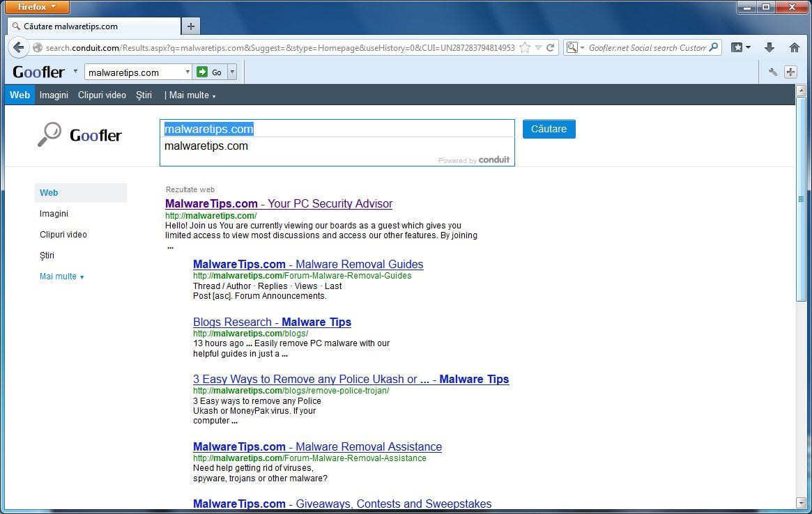
Task: Click the malwaretips.com/blogs/ URL text
Action: click(x=251, y=334)
